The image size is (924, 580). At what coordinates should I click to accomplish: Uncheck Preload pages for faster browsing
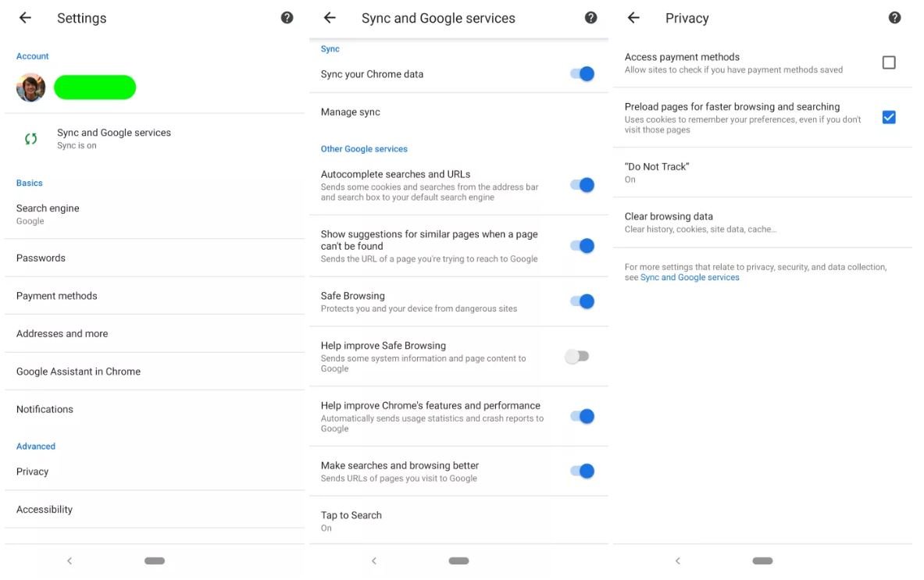[x=889, y=117]
